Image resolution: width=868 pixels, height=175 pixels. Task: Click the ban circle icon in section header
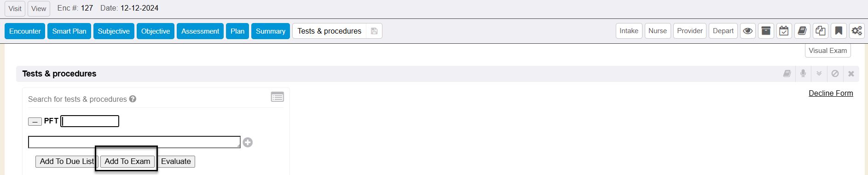(835, 74)
